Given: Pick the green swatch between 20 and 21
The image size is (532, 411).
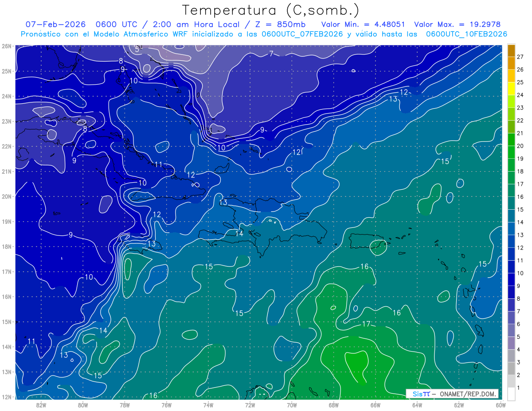Looking at the screenshot, I should pyautogui.click(x=511, y=139).
